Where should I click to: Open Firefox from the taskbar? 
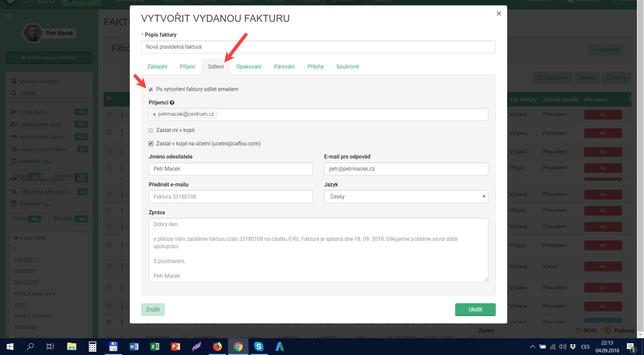click(217, 347)
